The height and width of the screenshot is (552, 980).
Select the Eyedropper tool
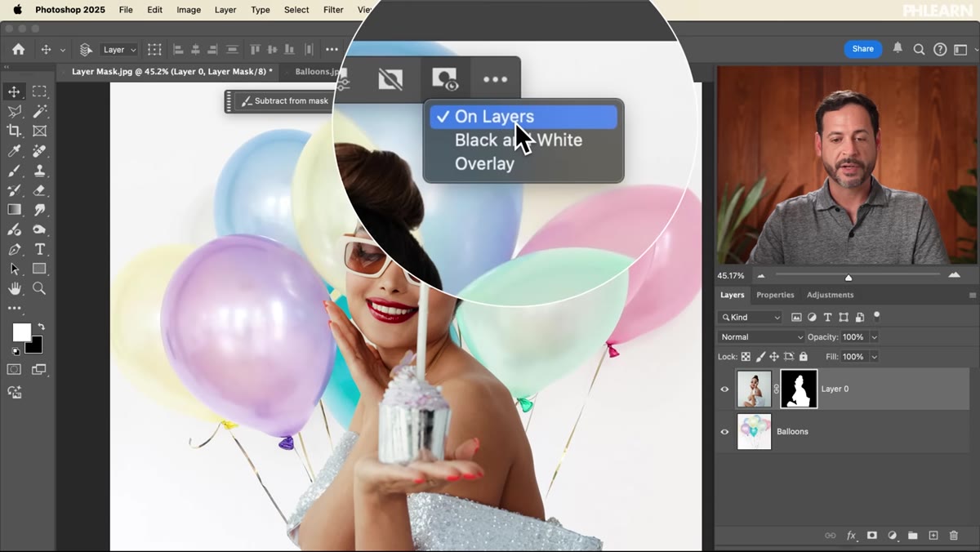[14, 151]
